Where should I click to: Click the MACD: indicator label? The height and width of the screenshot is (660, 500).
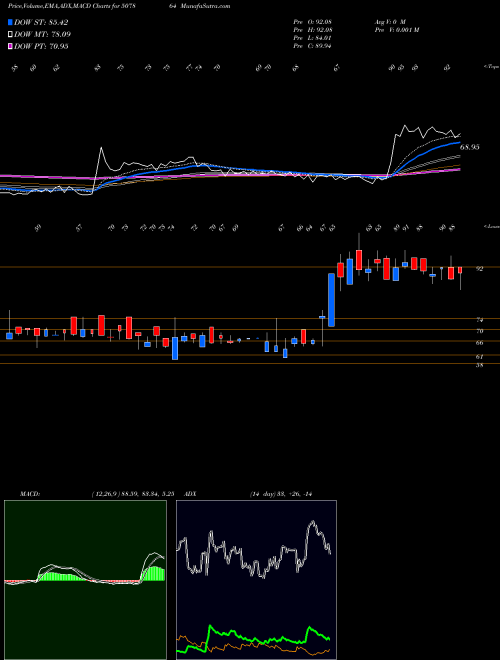[x=30, y=494]
